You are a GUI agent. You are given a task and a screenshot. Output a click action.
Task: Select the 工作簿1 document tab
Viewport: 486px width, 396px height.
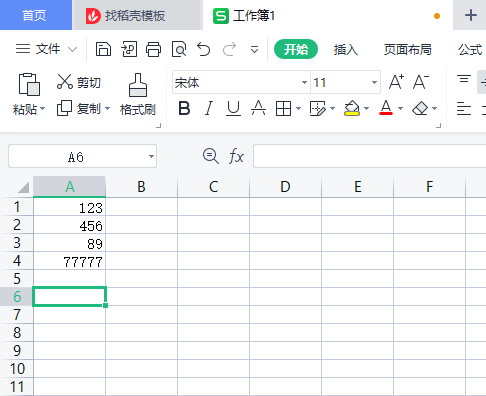[327, 15]
